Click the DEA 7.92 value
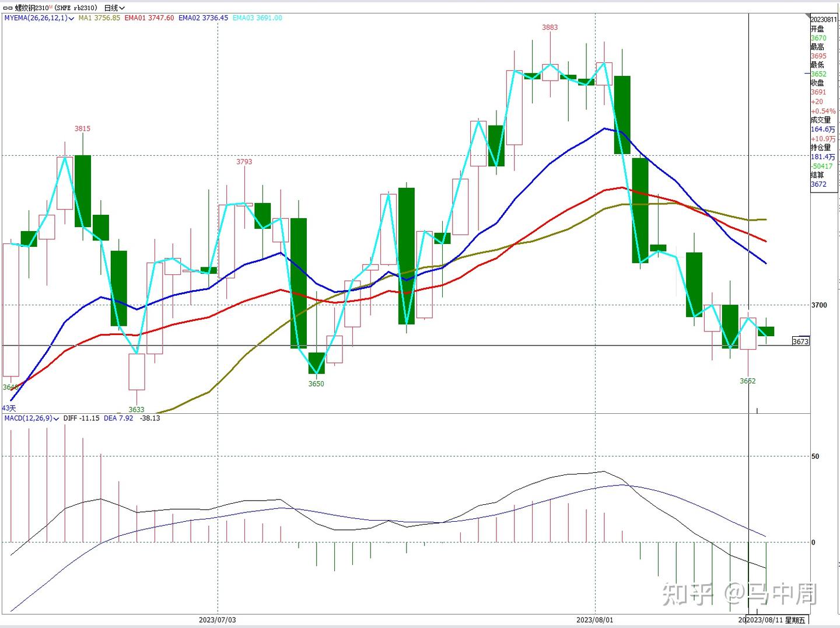Screen dimensions: 840x628 click(118, 418)
